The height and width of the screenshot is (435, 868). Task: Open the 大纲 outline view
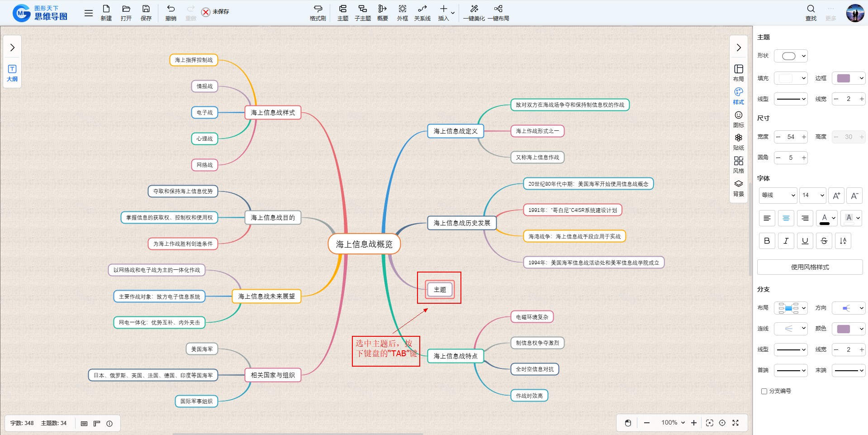click(12, 72)
